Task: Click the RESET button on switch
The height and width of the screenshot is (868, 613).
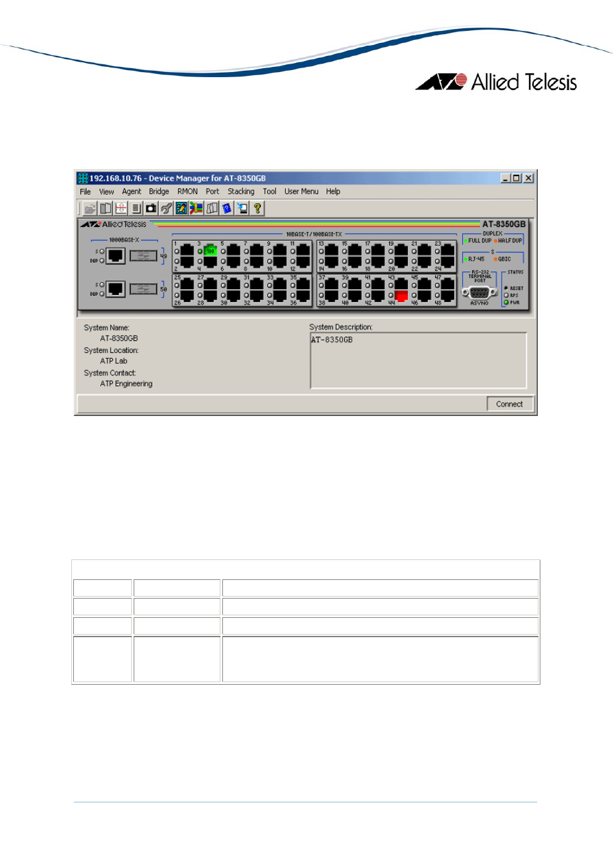Action: (x=506, y=288)
